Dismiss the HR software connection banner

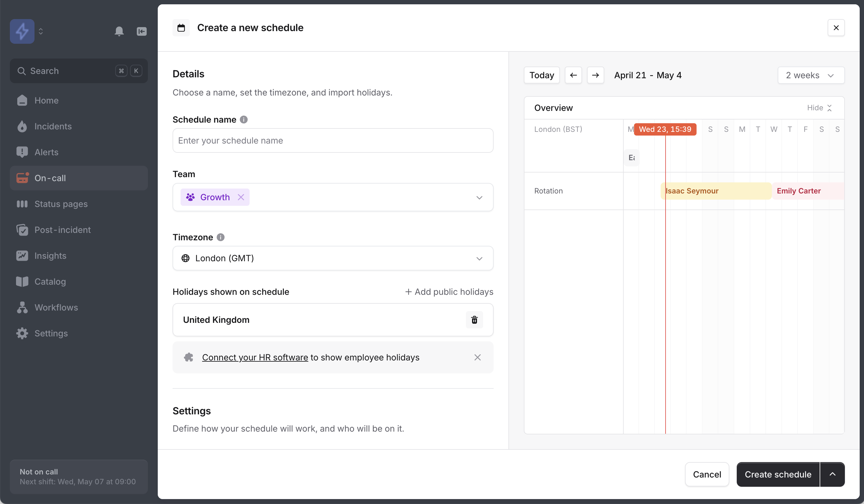pos(477,357)
